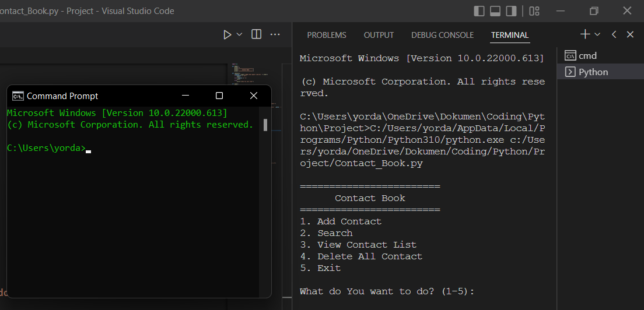Click '3. View Contact List' in terminal
This screenshot has height=310, width=644.
point(358,245)
